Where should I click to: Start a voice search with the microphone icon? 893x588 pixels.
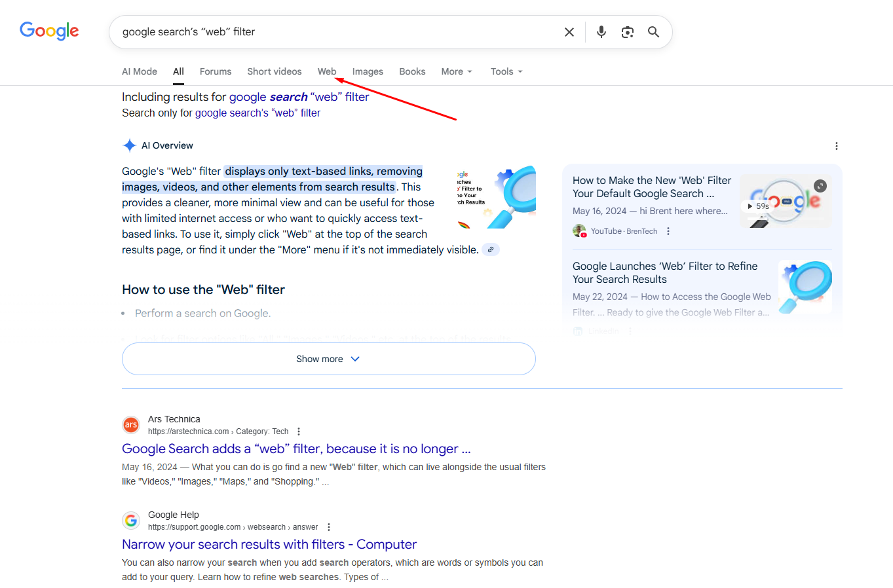pos(601,31)
